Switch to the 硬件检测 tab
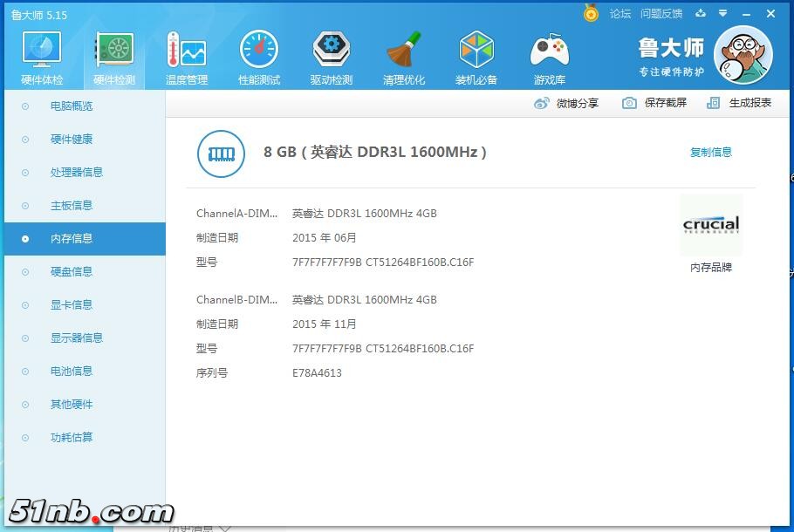This screenshot has width=794, height=532. (113, 54)
